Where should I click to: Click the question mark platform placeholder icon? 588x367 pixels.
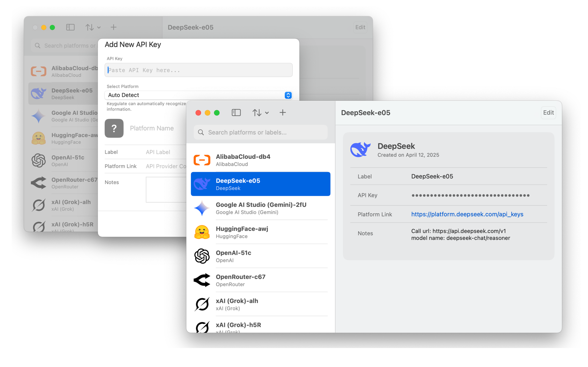[x=114, y=128]
